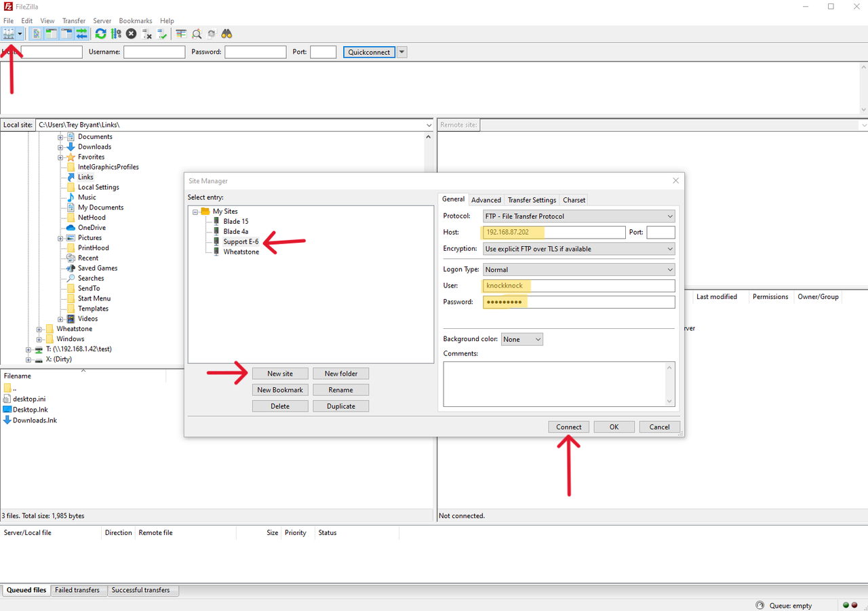
Task: Open the Help menu
Action: pos(167,21)
